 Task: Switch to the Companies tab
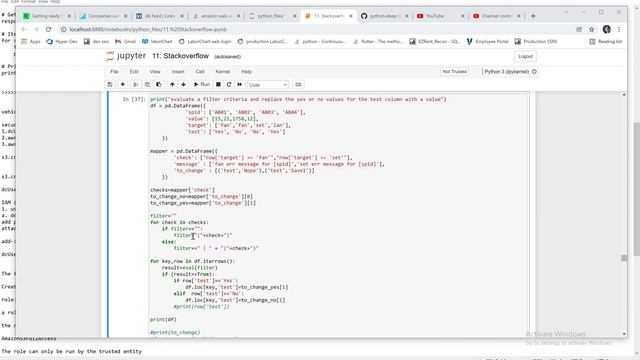pyautogui.click(x=103, y=16)
